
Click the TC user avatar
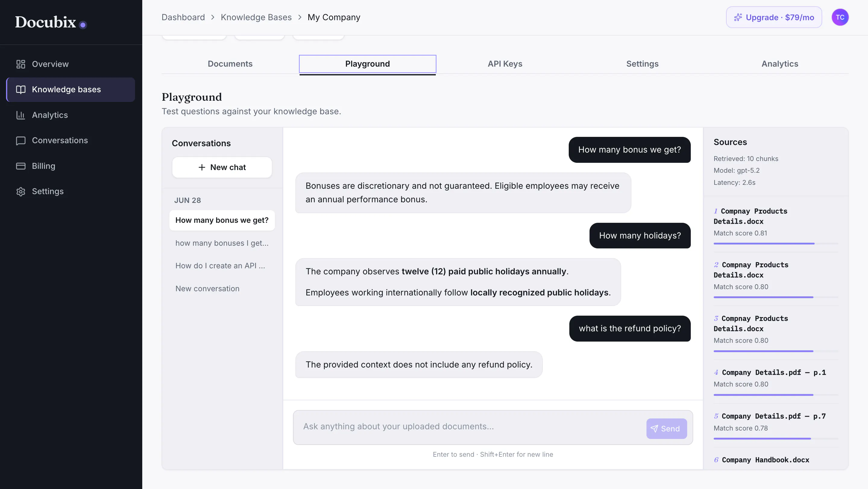[x=840, y=17]
